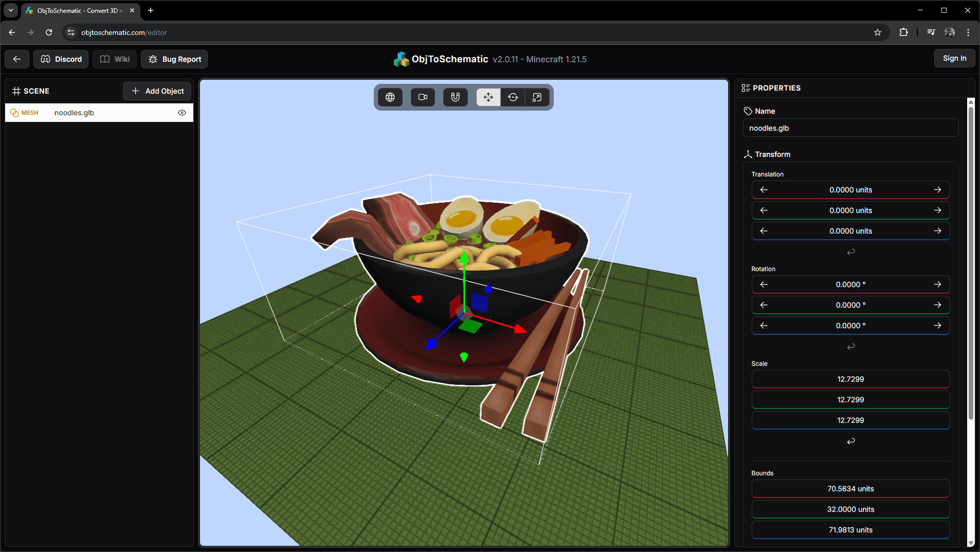Open the Bug Report page
This screenshot has width=980, height=552.
click(174, 59)
